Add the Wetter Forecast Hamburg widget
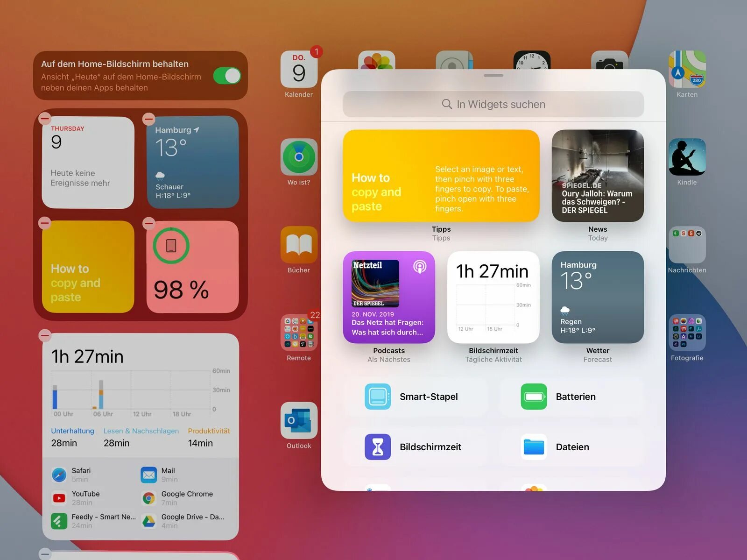The image size is (747, 560). click(598, 297)
